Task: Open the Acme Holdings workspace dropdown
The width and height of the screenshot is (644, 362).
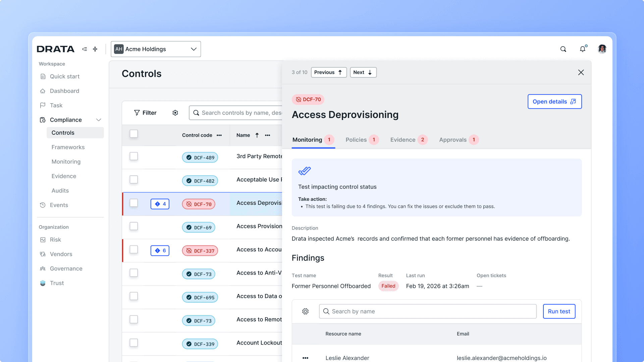Action: point(156,49)
